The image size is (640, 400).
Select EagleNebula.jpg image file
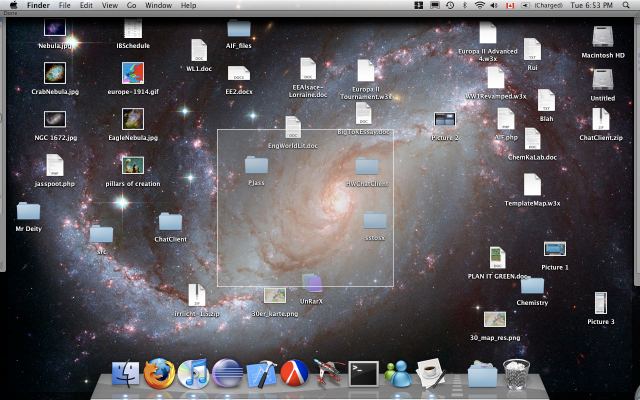133,119
